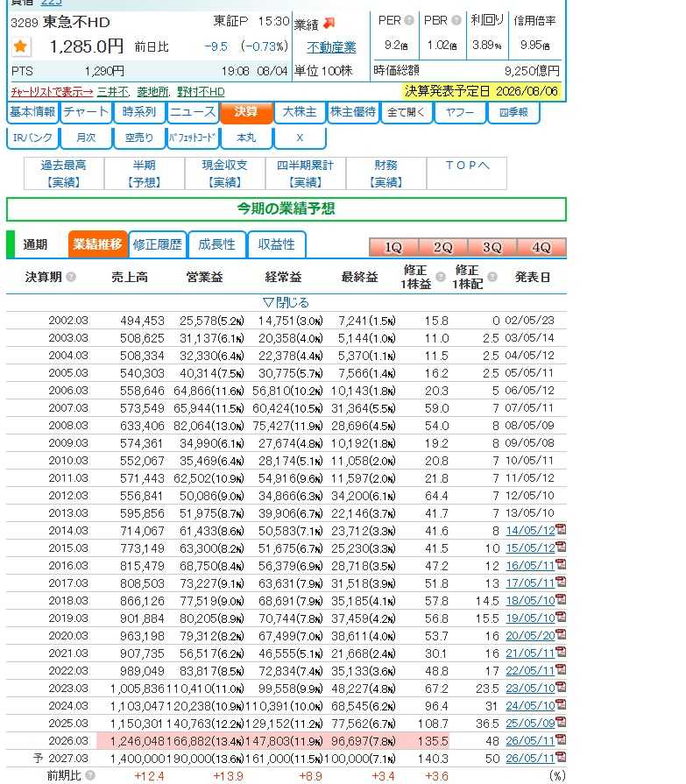
Task: Open the 25/05/09 announcement date link
Action: 531,724
